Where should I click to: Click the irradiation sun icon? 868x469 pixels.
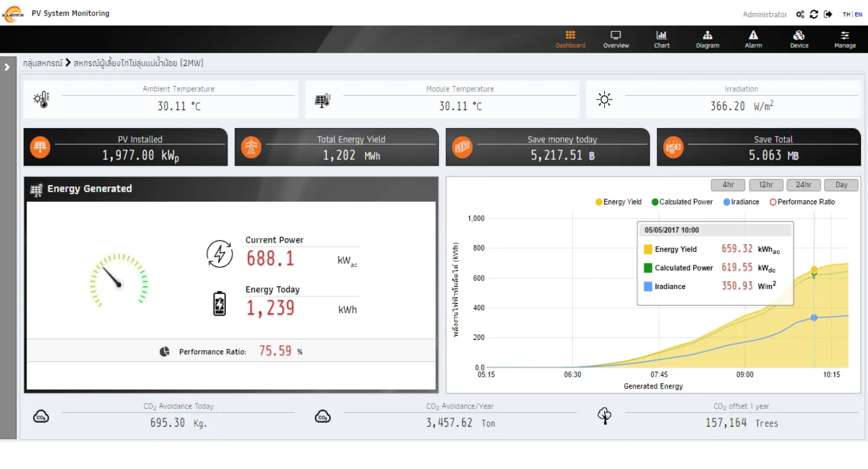[x=604, y=100]
